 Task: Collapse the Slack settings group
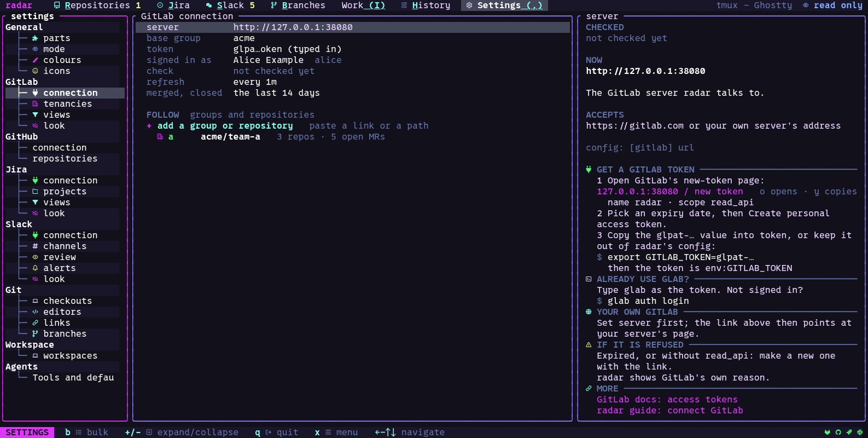point(19,224)
